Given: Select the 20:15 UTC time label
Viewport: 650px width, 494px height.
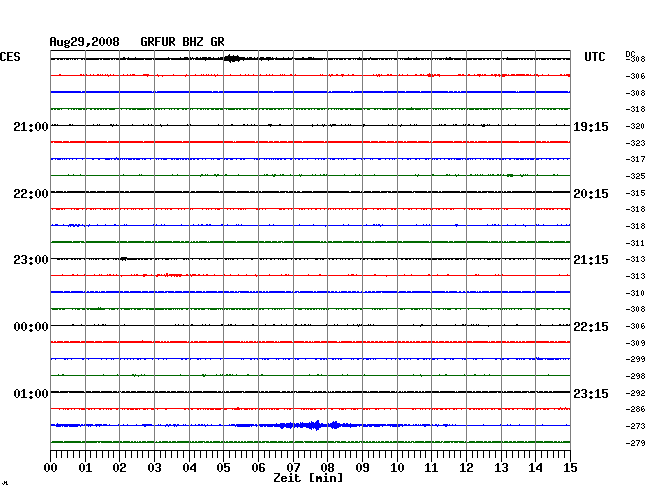Looking at the screenshot, I should (x=591, y=194).
